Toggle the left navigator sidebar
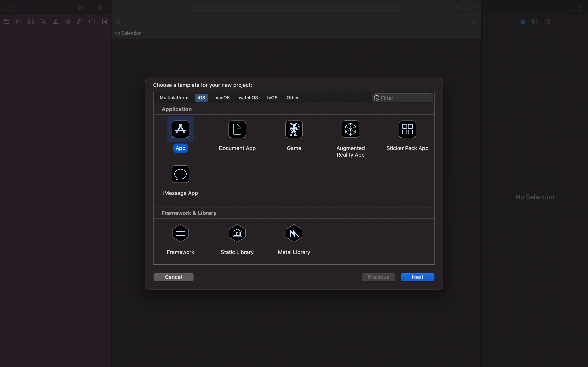588x367 pixels. click(x=10, y=8)
